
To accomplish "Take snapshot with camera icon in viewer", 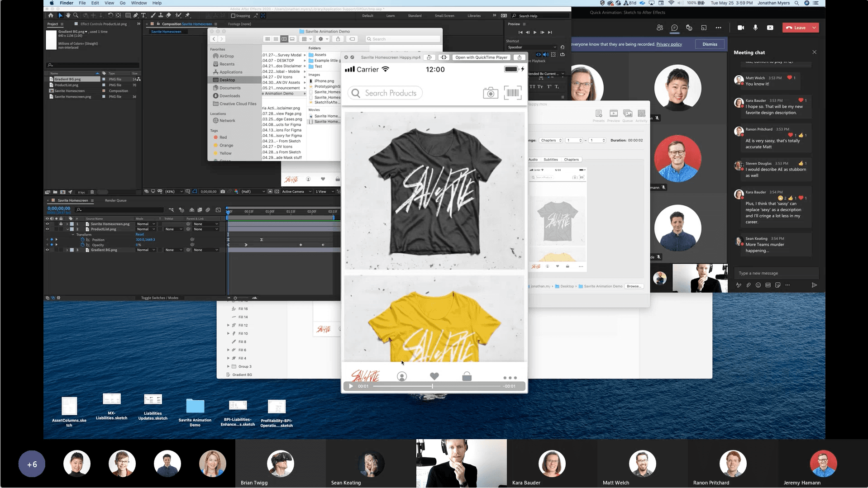I will click(223, 191).
